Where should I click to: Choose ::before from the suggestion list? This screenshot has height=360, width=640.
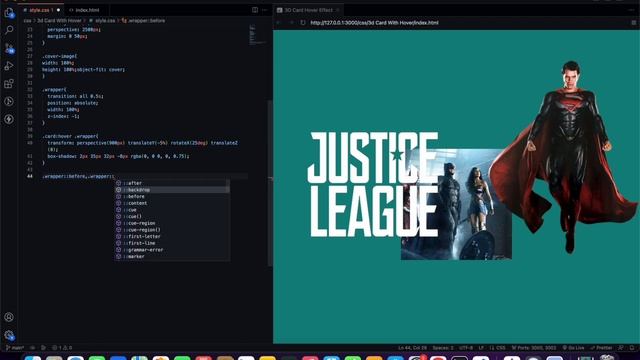[x=172, y=196]
